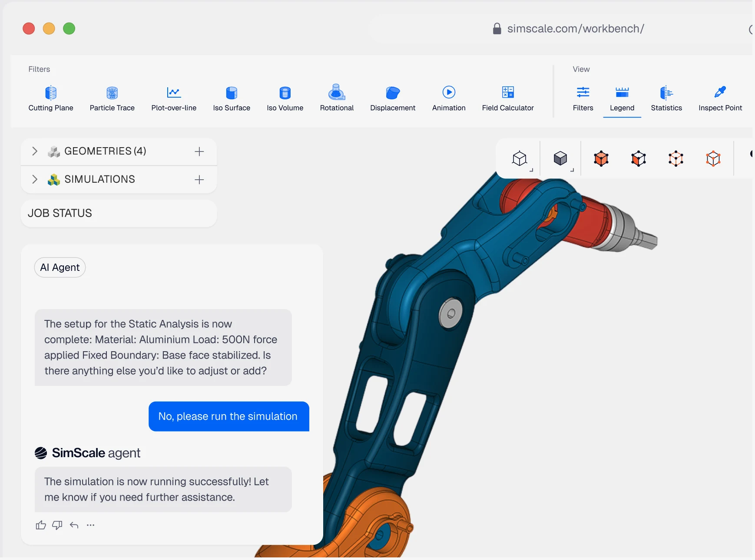Click the wireframe cube view icon

click(520, 158)
